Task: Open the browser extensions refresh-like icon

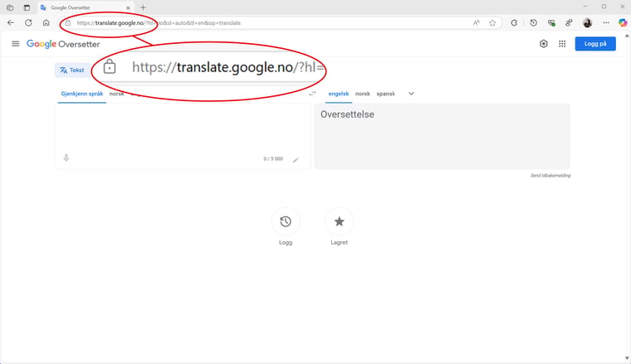Action: click(514, 23)
